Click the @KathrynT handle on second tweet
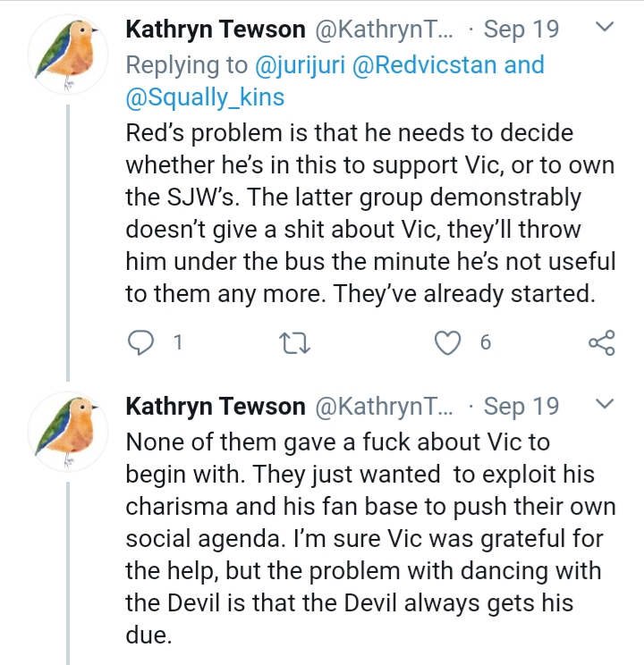644x665 pixels. pyautogui.click(x=384, y=407)
